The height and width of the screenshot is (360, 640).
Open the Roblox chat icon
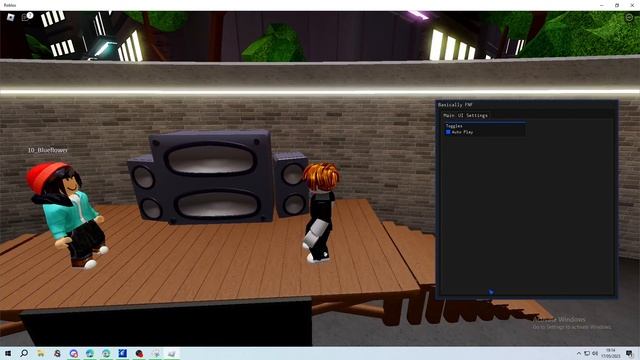point(27,17)
